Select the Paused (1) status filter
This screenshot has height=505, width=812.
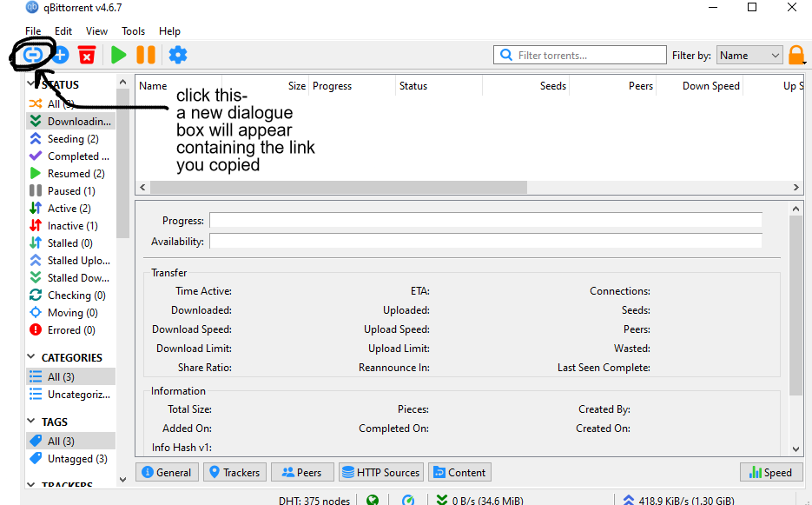pos(70,191)
